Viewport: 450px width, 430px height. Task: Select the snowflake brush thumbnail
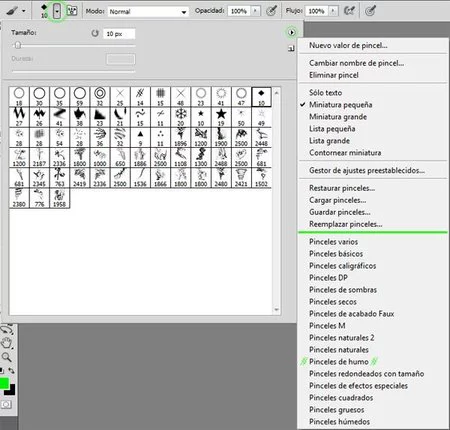pos(181,117)
